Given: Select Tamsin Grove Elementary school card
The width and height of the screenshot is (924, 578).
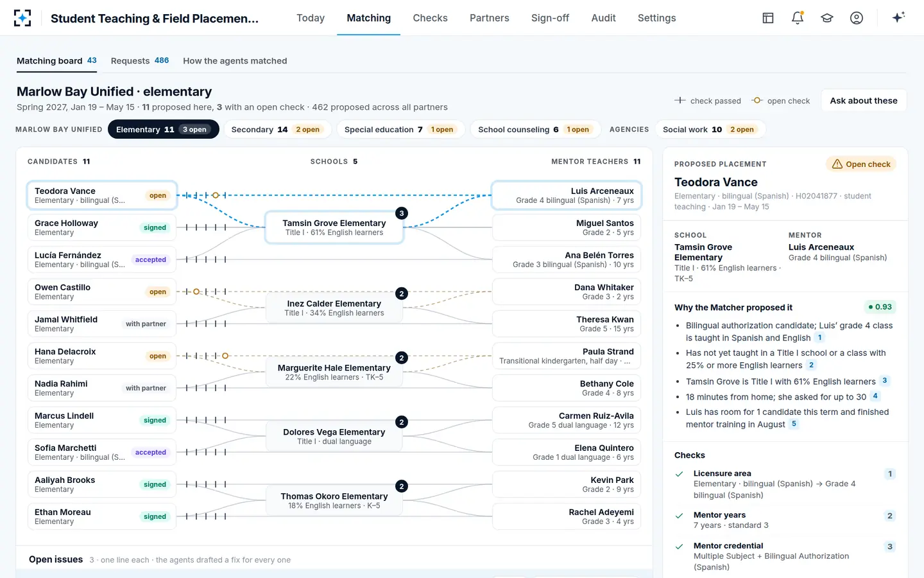Looking at the screenshot, I should click(x=334, y=227).
